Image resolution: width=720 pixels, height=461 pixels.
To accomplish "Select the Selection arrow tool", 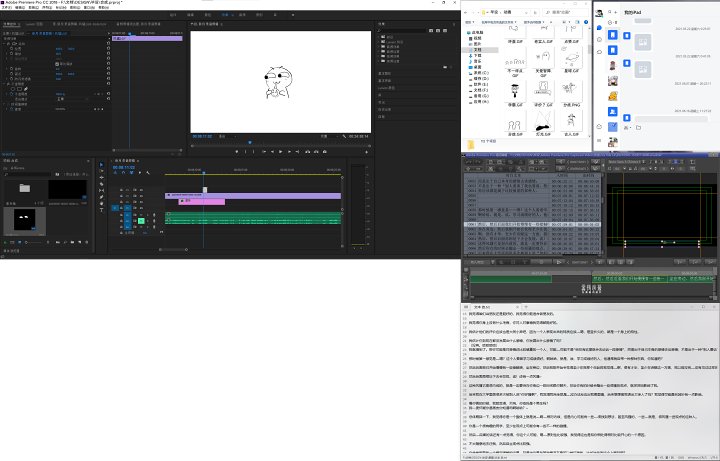I will (103, 166).
